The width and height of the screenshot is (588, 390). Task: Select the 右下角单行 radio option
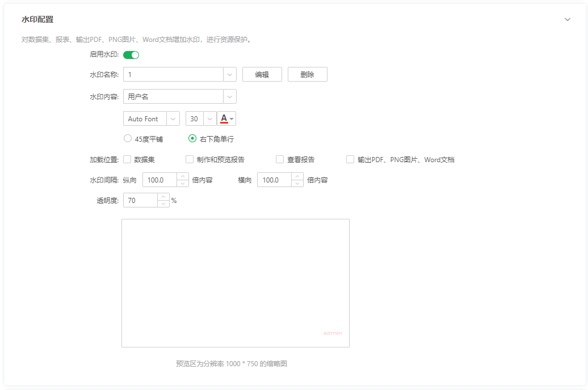coord(192,139)
